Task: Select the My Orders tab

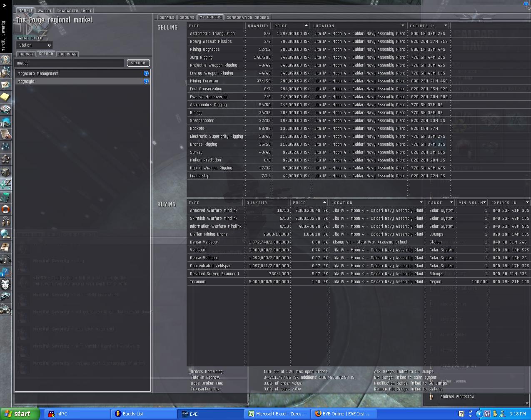Action: point(210,17)
